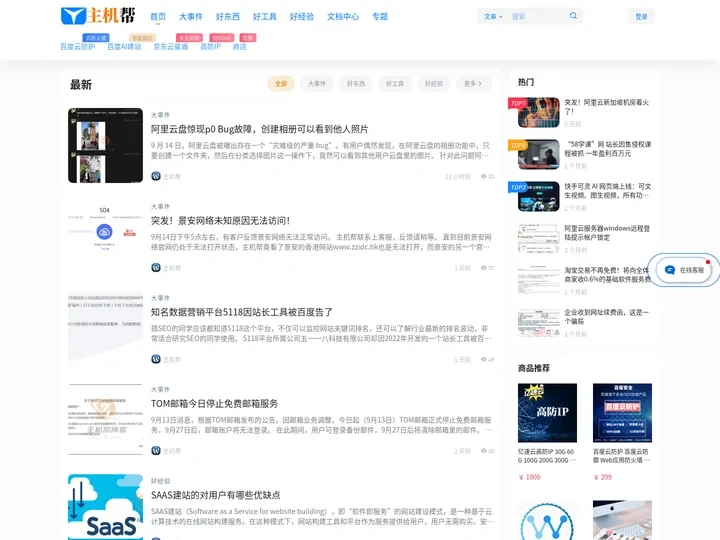The width and height of the screenshot is (720, 540).
Task: Open TOP1 hot thumbnail with fire image
Action: point(539,112)
